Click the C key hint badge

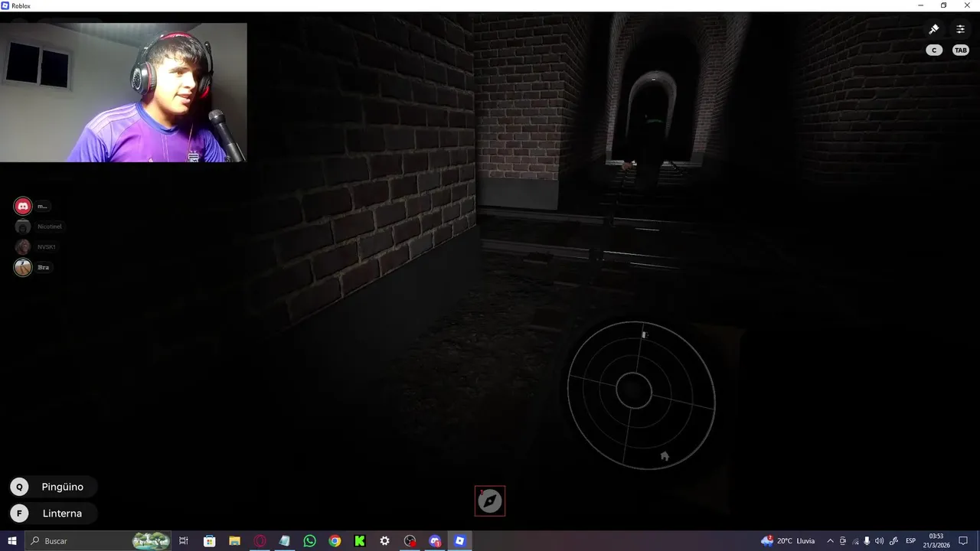coord(934,50)
